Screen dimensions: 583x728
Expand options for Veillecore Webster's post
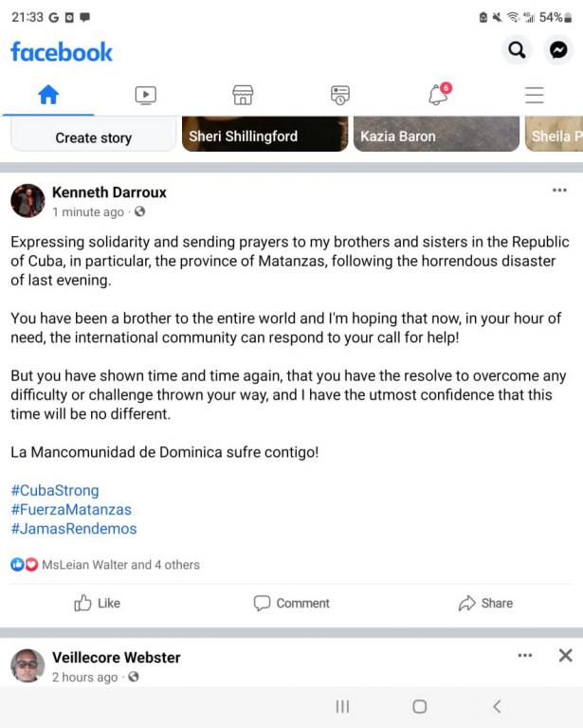coord(525,656)
